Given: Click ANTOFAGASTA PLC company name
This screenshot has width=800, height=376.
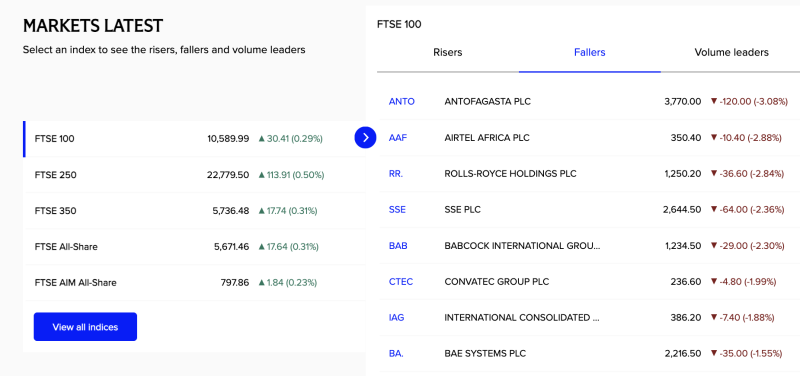Looking at the screenshot, I should 488,102.
